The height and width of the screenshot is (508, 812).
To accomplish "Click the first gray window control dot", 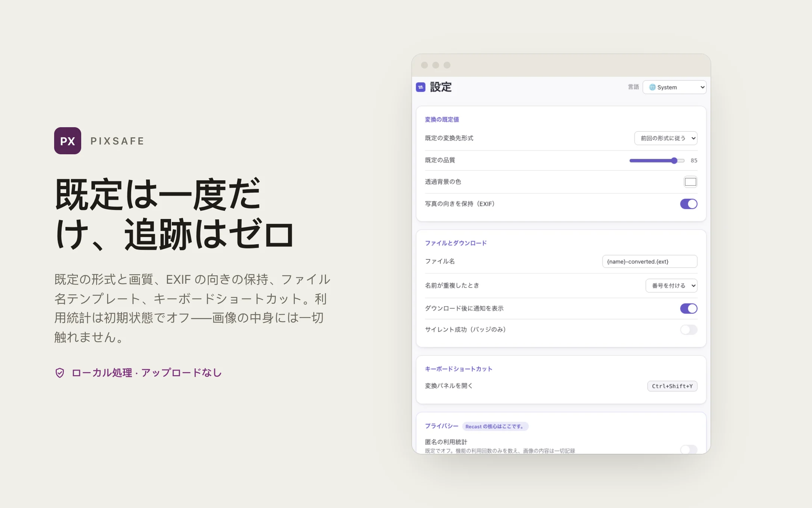I will click(424, 65).
